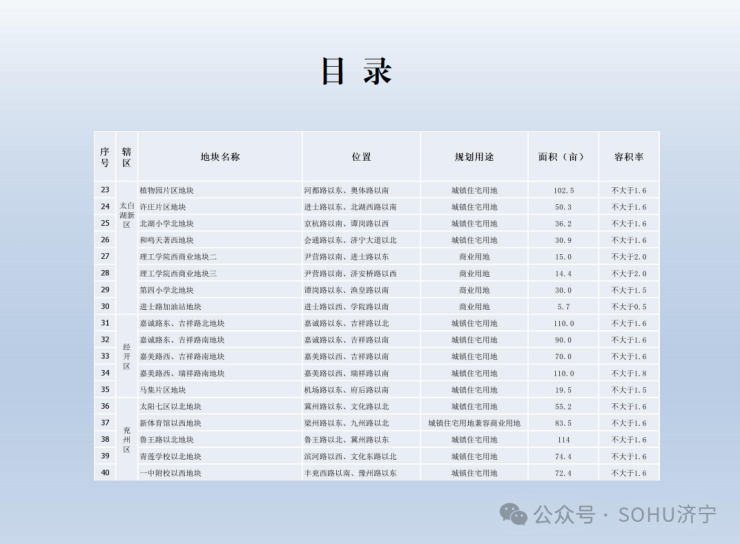This screenshot has width=740, height=544.
Task: Select row number 23
Action: click(x=105, y=190)
